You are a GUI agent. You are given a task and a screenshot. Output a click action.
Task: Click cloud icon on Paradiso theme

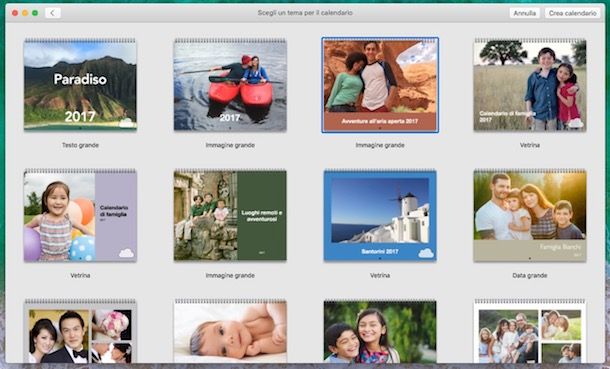coord(126,123)
